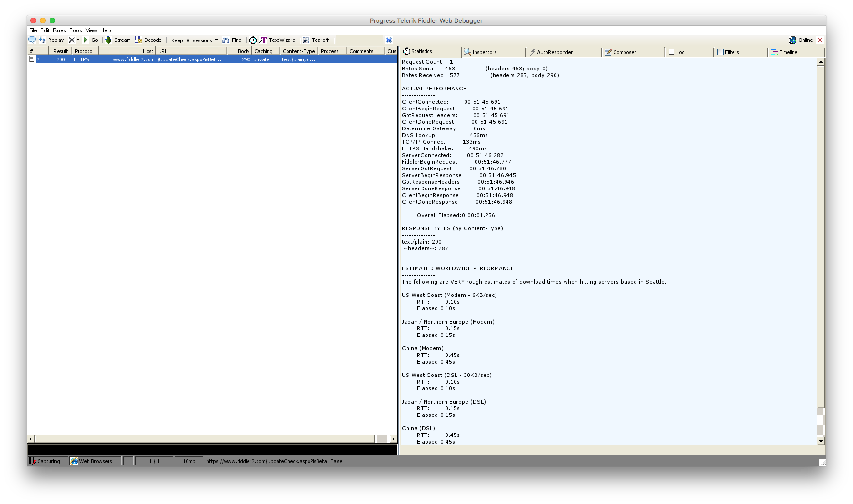Open the Web Browsers process filter
This screenshot has width=853, height=504.
click(x=92, y=461)
